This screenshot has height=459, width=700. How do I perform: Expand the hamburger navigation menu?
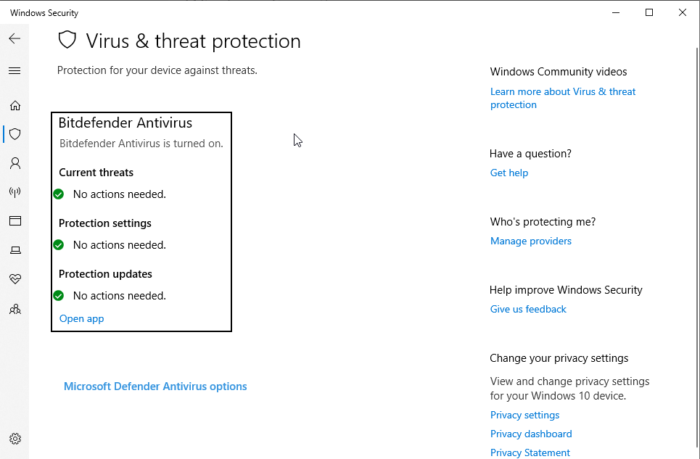point(14,71)
